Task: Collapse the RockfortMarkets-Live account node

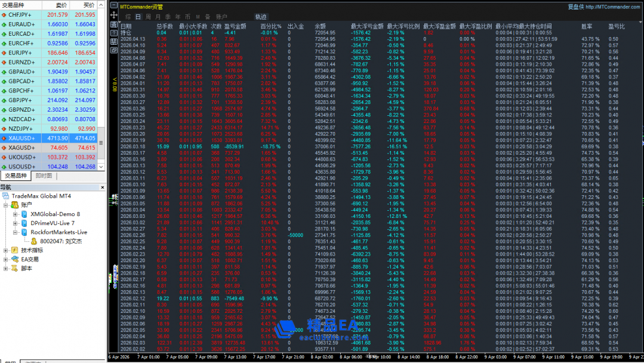Action: 16,232
